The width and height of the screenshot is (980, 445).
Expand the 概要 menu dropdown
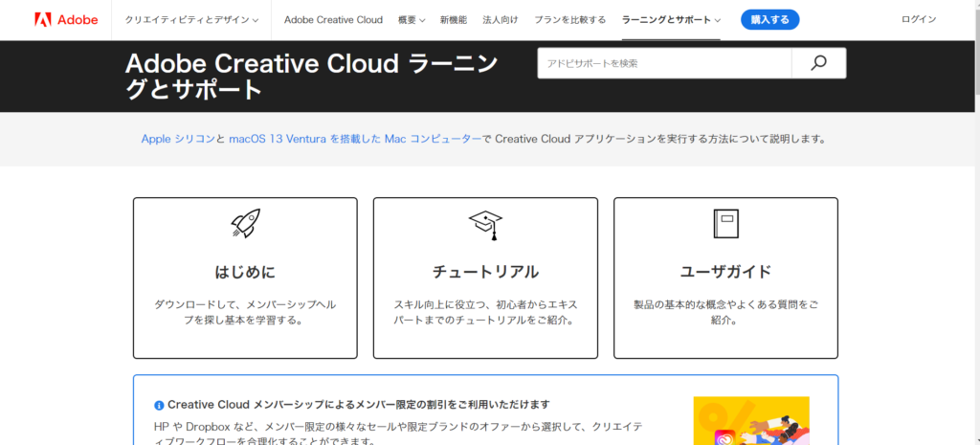tap(412, 20)
